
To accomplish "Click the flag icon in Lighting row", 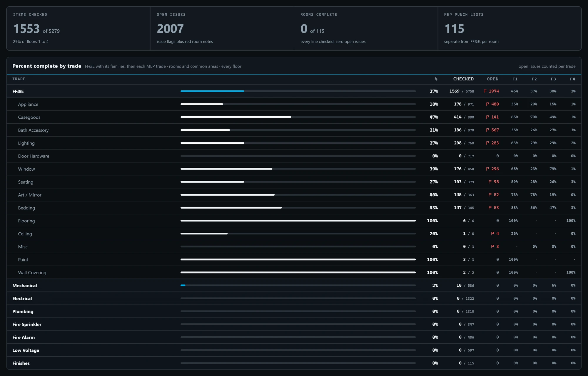I will tap(487, 143).
